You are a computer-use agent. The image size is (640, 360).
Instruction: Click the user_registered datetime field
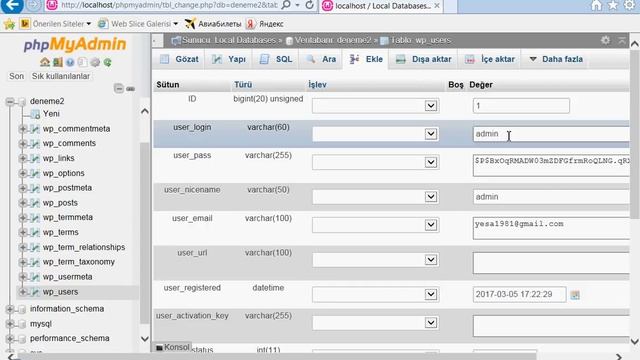click(x=520, y=294)
